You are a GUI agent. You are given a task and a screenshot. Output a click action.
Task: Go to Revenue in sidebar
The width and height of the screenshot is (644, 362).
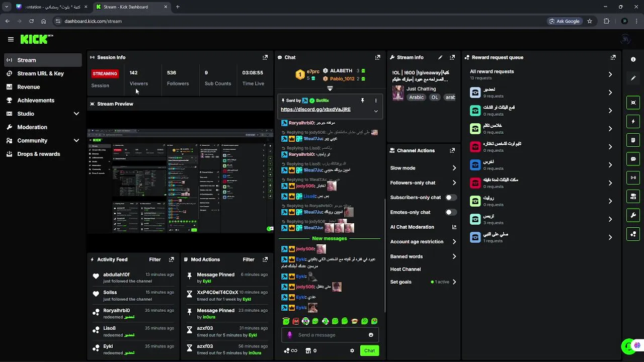pos(42,87)
